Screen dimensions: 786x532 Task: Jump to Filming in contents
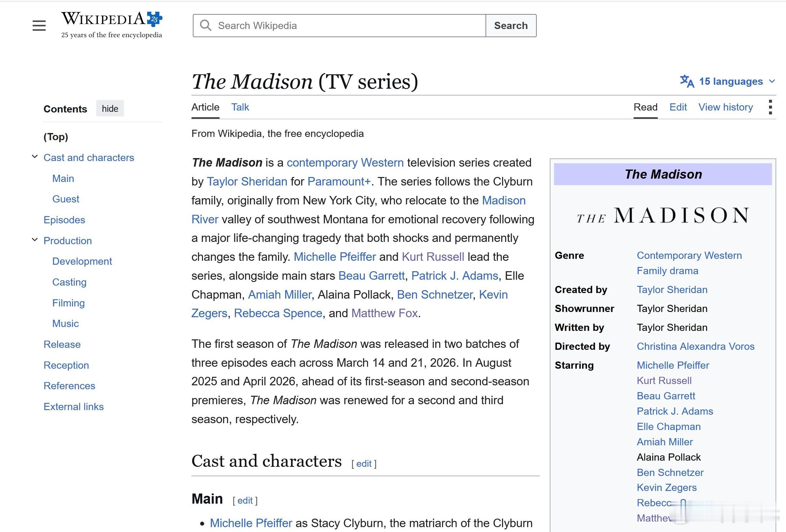[68, 303]
